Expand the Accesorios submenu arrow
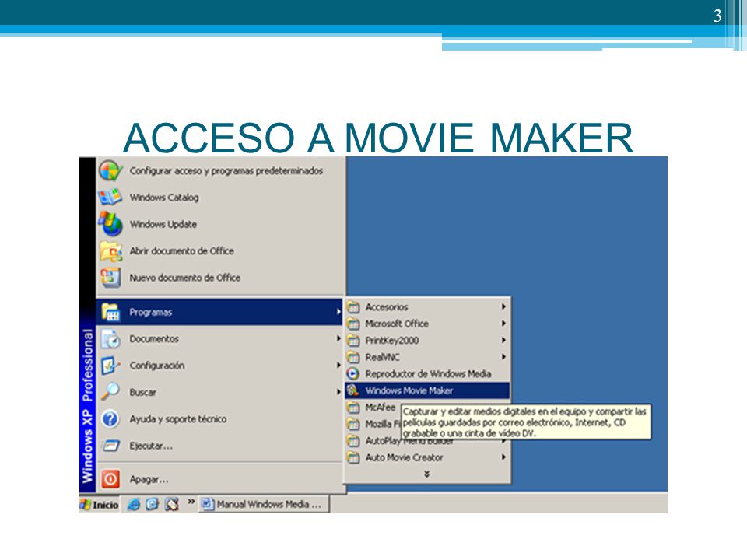The image size is (747, 560). [503, 306]
